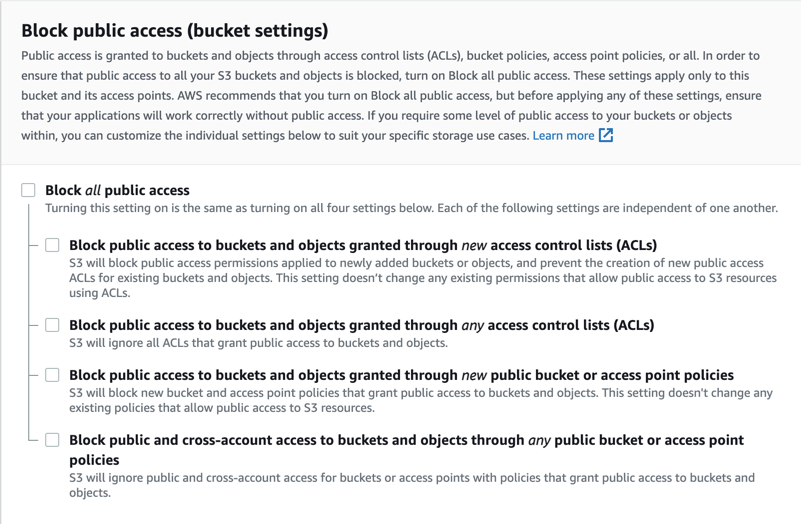
Task: Click description 'S3 will ignore all ACLs'
Action: click(258, 343)
